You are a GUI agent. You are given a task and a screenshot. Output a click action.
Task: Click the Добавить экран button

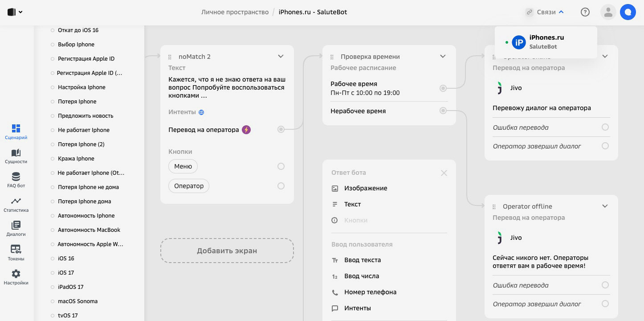point(227,251)
